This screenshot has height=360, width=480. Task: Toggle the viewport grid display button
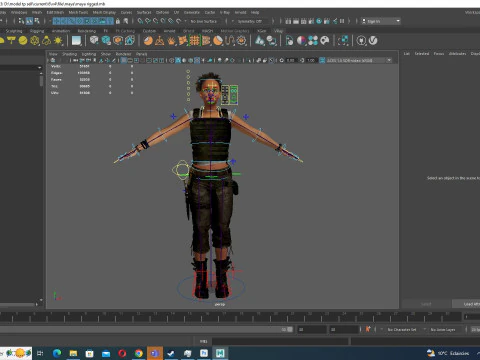pos(124,60)
